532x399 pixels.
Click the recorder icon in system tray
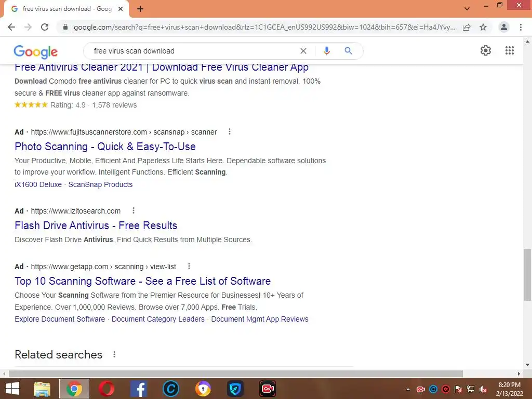pyautogui.click(x=421, y=390)
